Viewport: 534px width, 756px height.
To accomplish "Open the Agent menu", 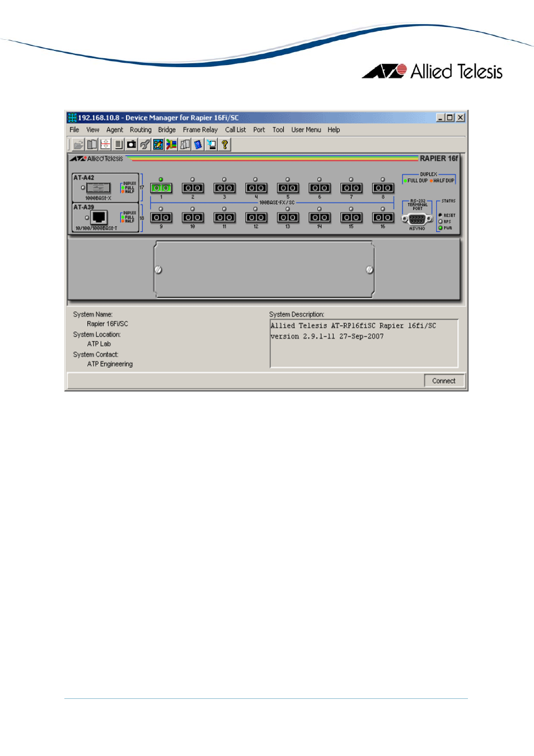I will [115, 129].
